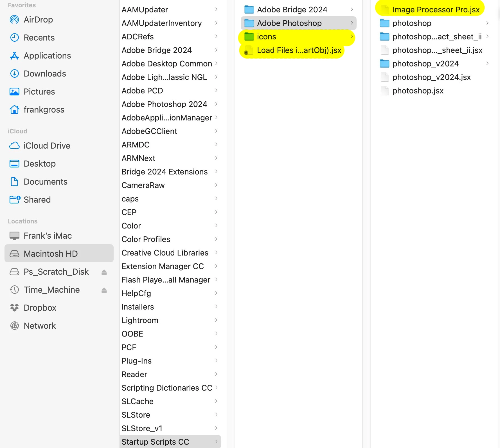Eject the Ps_Scratch_Disk volume

tap(104, 272)
